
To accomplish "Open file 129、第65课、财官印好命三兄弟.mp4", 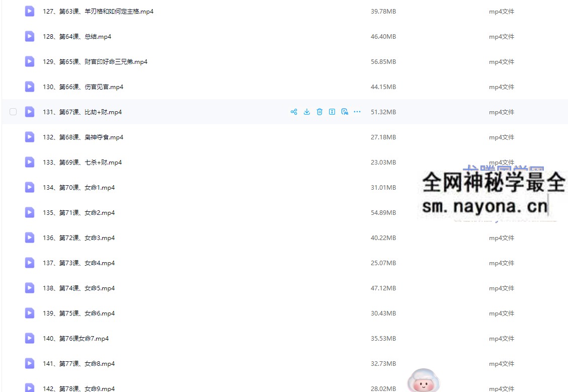I will [x=95, y=61].
